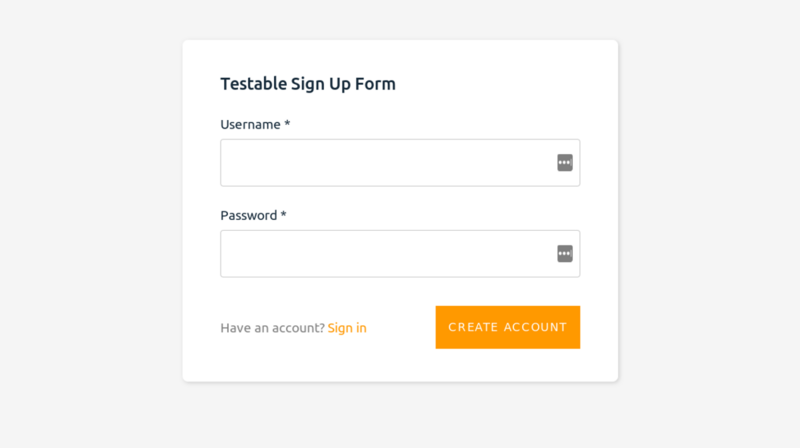Viewport: 800px width, 448px height.
Task: Click the asterisk next to Password
Action: click(x=284, y=215)
